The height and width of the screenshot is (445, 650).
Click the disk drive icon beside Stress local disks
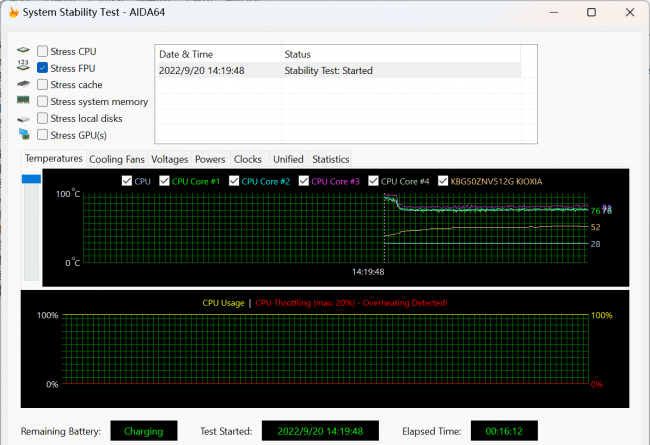(x=23, y=119)
